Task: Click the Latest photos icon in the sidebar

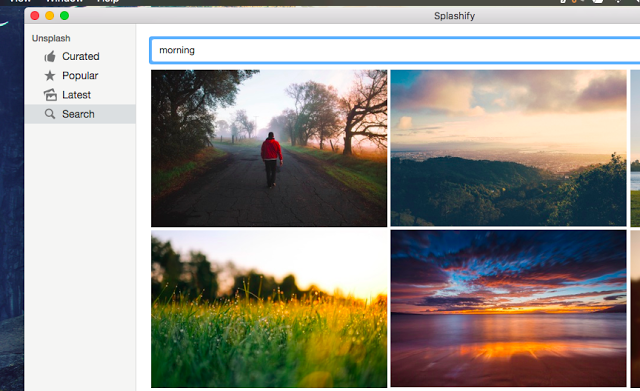Action: click(50, 95)
